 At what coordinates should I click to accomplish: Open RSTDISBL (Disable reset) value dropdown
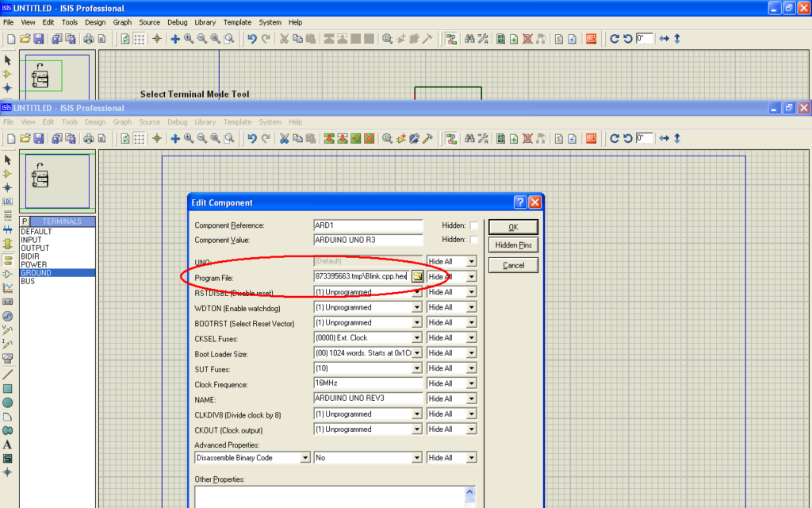click(x=417, y=293)
